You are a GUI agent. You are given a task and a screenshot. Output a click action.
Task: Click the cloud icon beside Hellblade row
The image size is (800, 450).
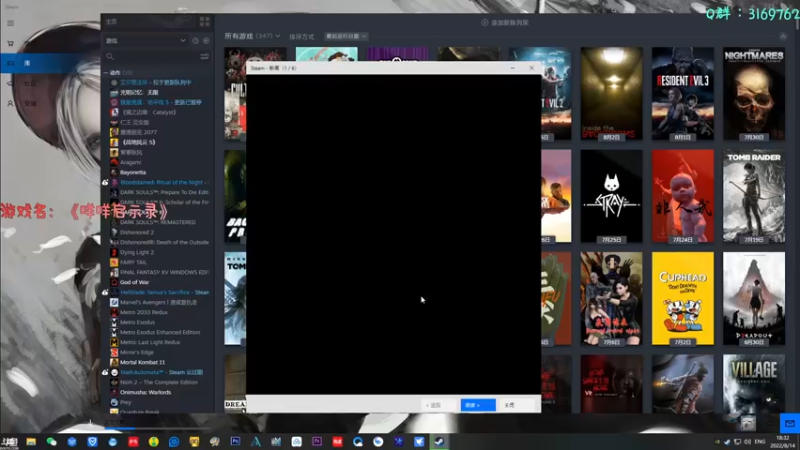(105, 292)
